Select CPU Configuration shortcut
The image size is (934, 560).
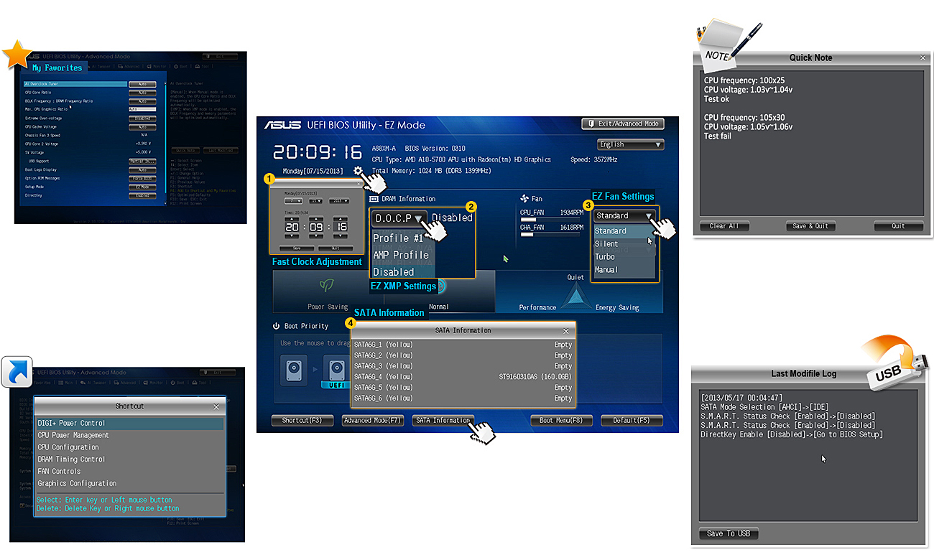click(x=129, y=447)
